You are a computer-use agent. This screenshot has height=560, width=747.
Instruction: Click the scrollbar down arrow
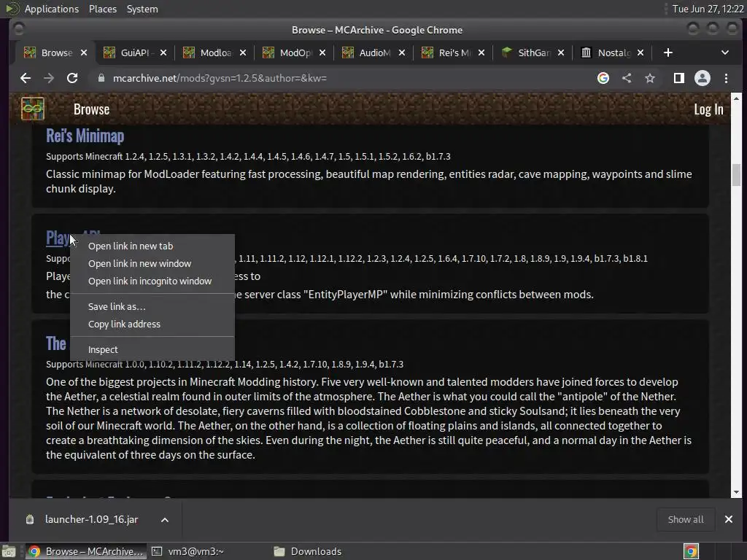[x=736, y=492]
